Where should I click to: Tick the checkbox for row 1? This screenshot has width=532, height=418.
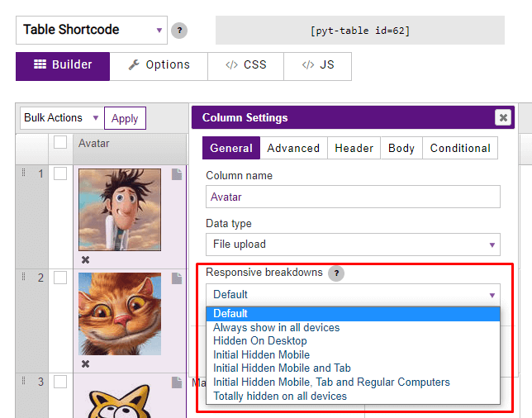[60, 173]
